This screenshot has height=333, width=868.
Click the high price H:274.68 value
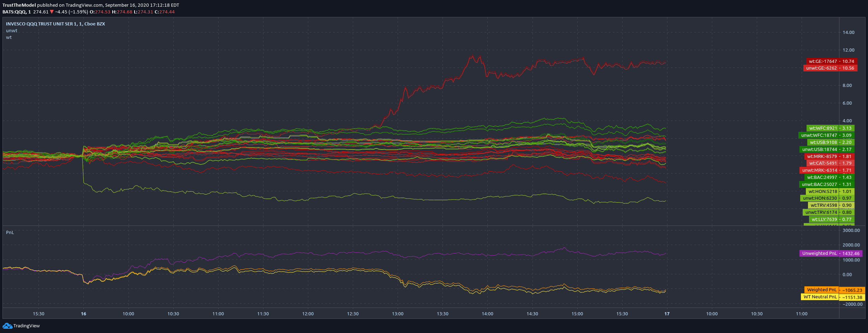point(122,12)
